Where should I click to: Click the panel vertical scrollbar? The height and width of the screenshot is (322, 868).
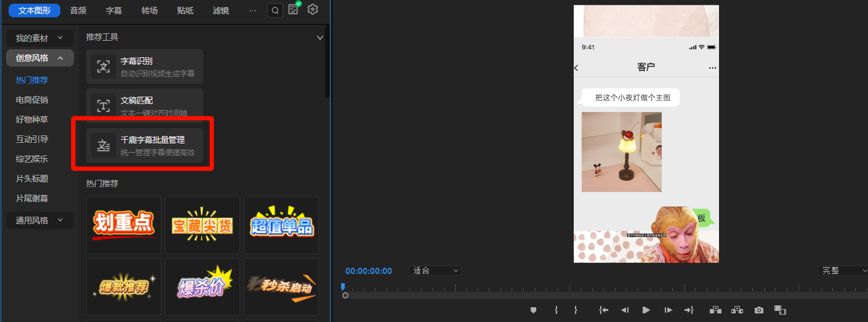(327, 62)
